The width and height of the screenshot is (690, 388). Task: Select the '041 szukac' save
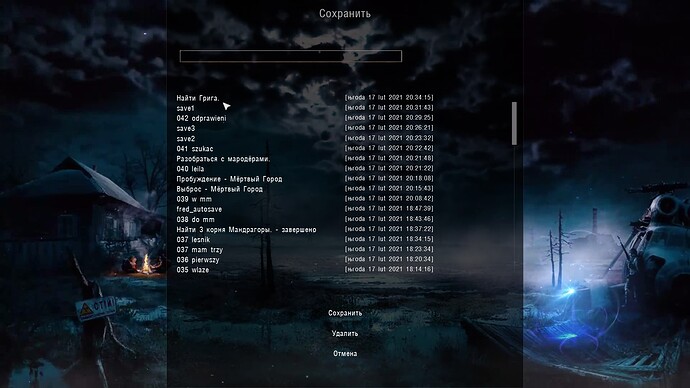(x=305, y=148)
